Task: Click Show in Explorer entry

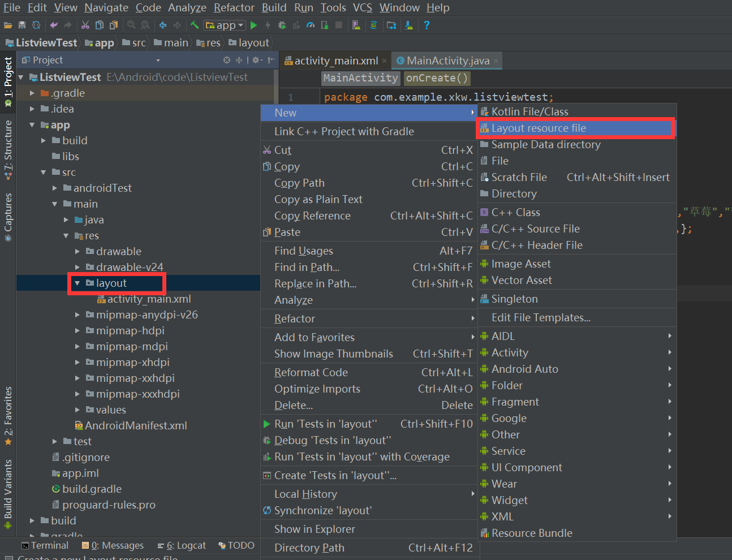Action: (x=369, y=529)
